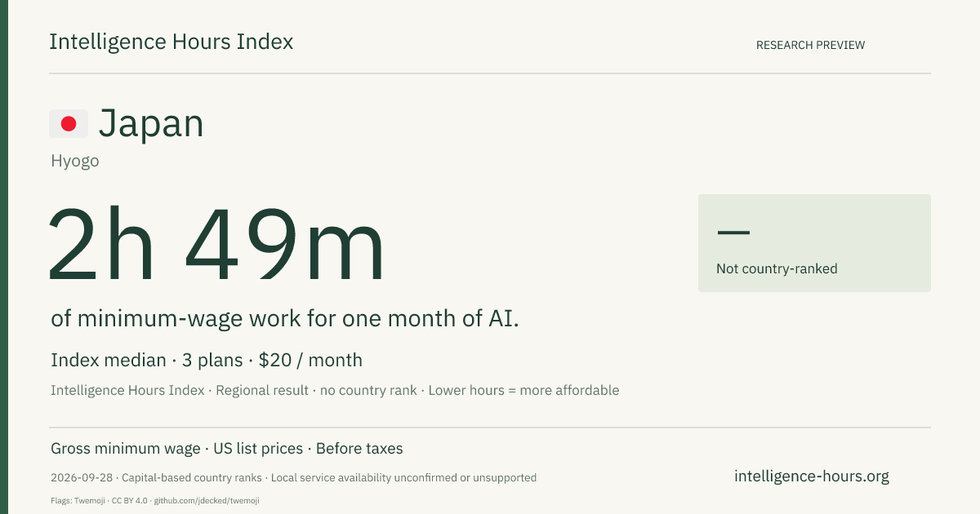The height and width of the screenshot is (514, 980).
Task: Click the Not country-ranked text
Action: [777, 268]
